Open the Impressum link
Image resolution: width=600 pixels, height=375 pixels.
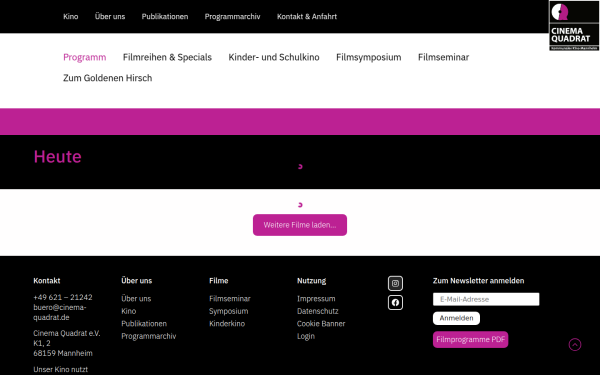[316, 298]
